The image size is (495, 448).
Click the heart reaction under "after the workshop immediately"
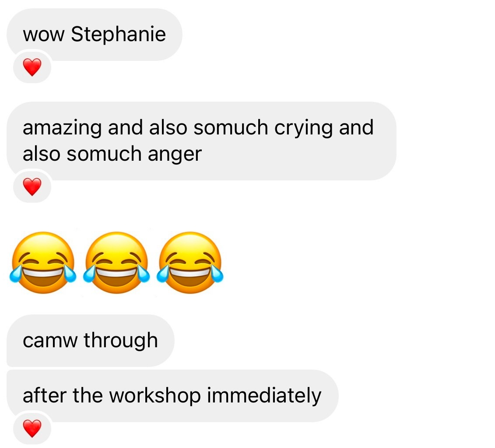click(32, 428)
